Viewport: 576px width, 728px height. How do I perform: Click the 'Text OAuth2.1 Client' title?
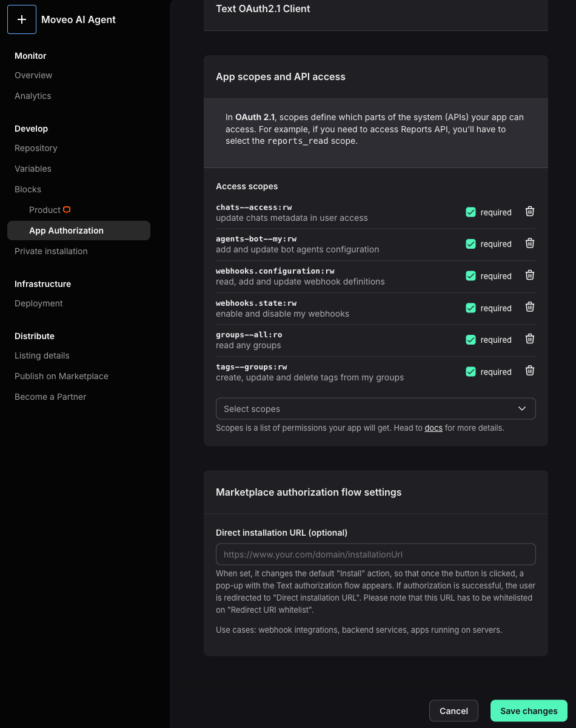pyautogui.click(x=263, y=8)
